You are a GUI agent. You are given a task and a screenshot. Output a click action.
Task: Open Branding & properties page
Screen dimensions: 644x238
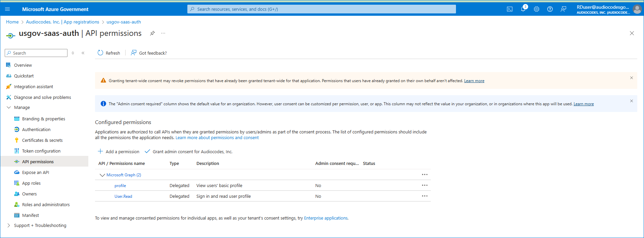click(44, 119)
